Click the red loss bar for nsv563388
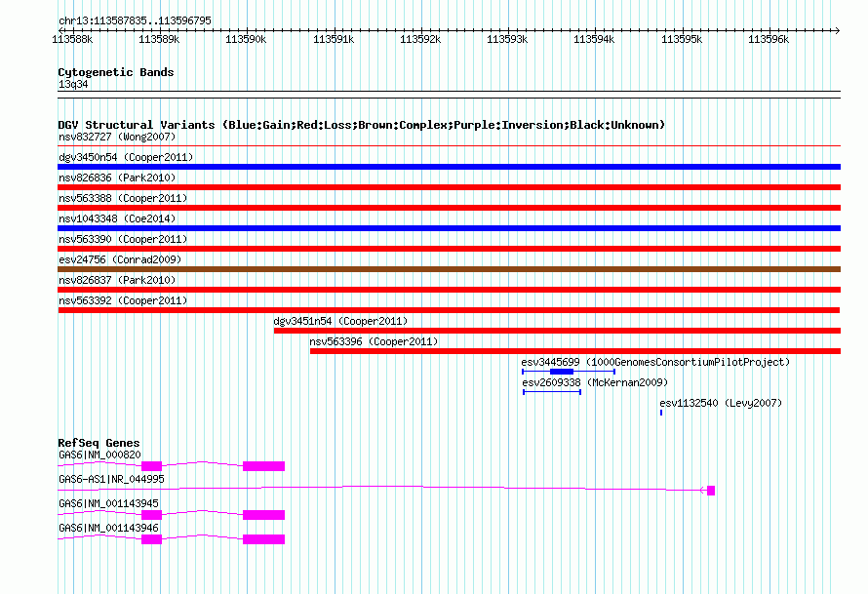The image size is (868, 594). click(x=449, y=208)
